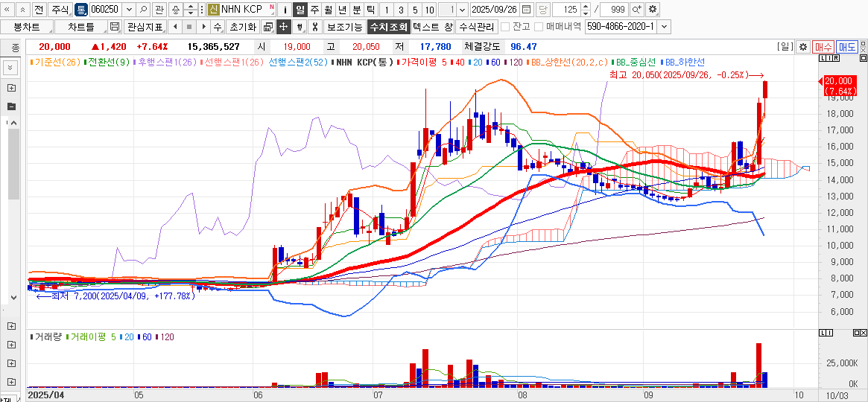Open the account number 590-4866-2020-1 dropdown
This screenshot has width=868, height=402.
point(664,27)
